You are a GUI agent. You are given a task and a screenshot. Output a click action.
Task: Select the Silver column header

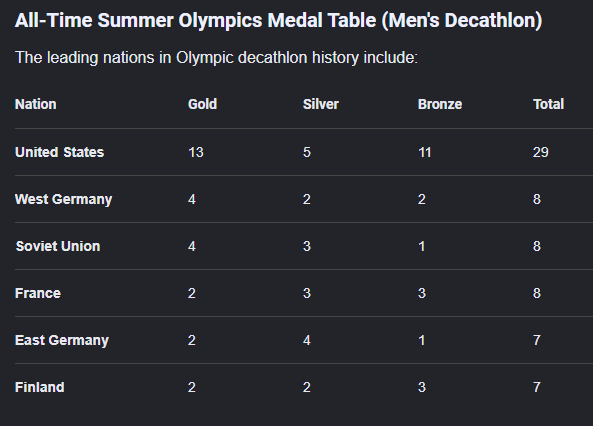tap(320, 104)
